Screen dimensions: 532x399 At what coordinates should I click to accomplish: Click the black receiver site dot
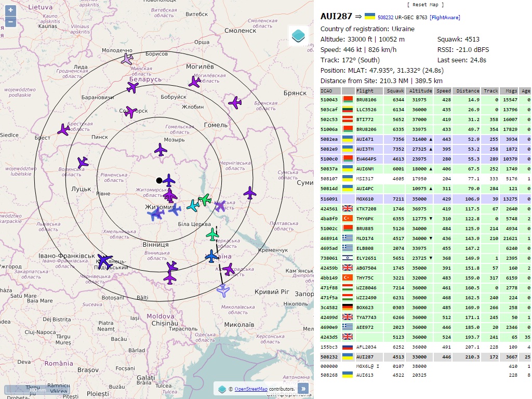(159, 180)
